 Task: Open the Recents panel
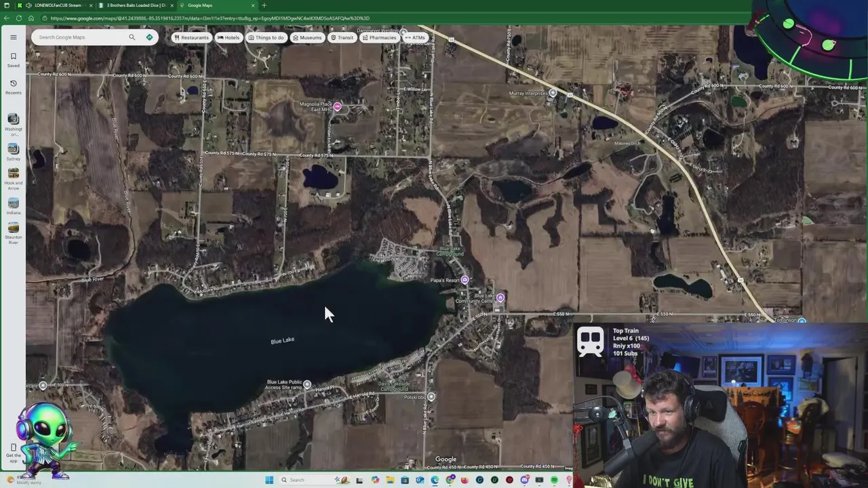pos(13,86)
